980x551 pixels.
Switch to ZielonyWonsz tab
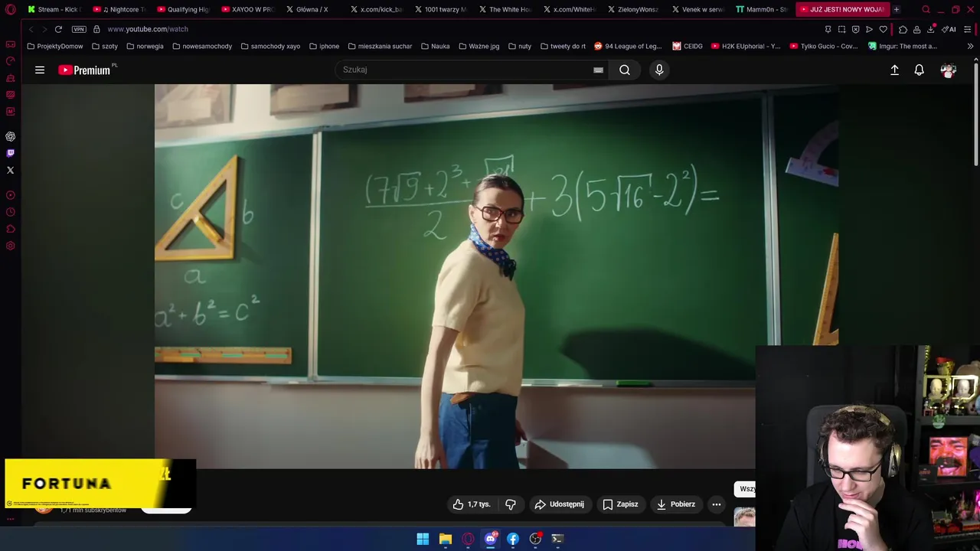pos(633,9)
